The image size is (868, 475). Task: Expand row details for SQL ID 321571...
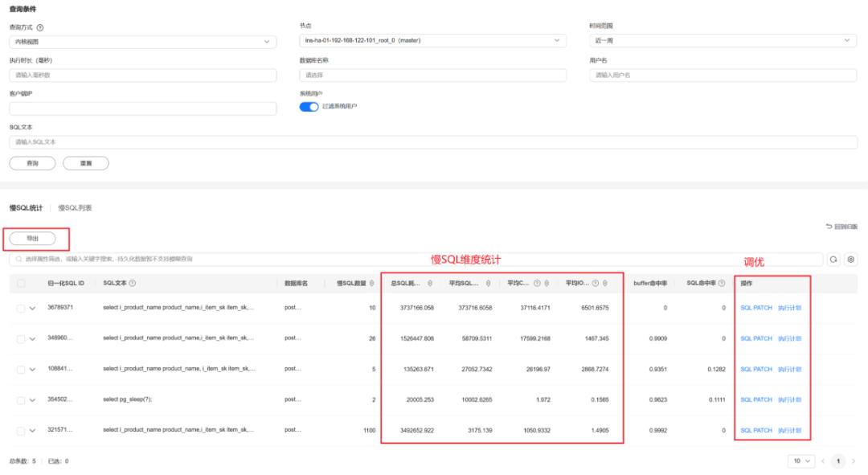pyautogui.click(x=33, y=431)
